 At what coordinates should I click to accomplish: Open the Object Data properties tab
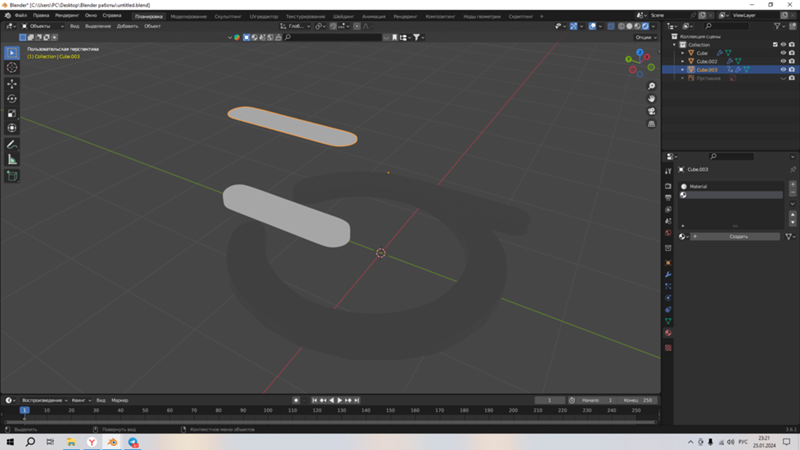(668, 321)
